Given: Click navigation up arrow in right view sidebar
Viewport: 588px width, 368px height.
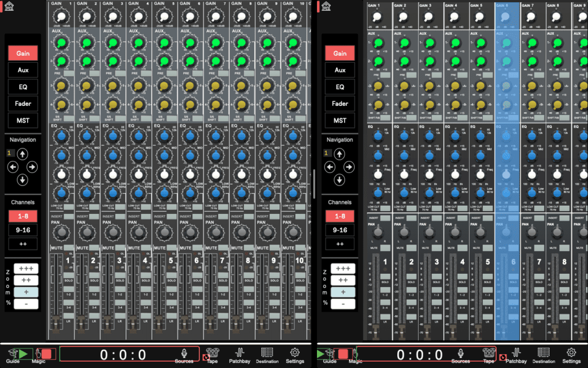Looking at the screenshot, I should [x=339, y=154].
